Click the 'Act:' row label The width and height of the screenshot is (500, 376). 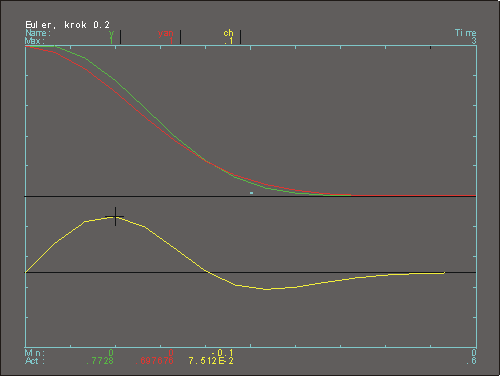[x=35, y=361]
